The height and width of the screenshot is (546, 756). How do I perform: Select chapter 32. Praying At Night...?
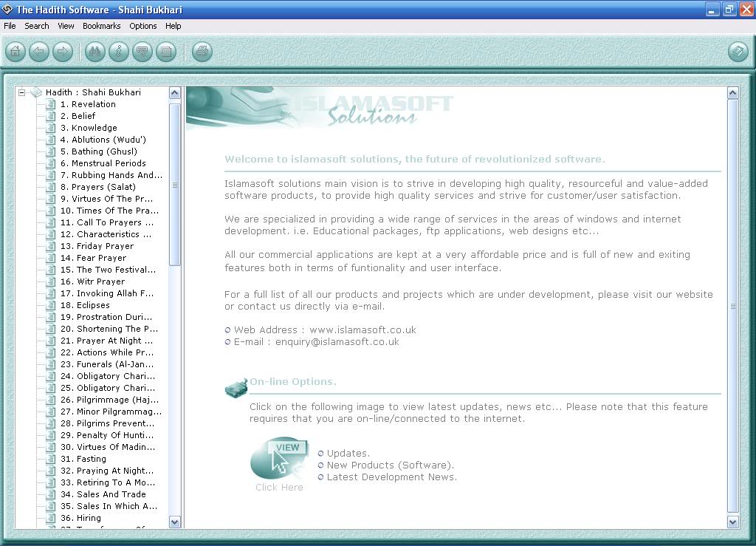pyautogui.click(x=107, y=471)
